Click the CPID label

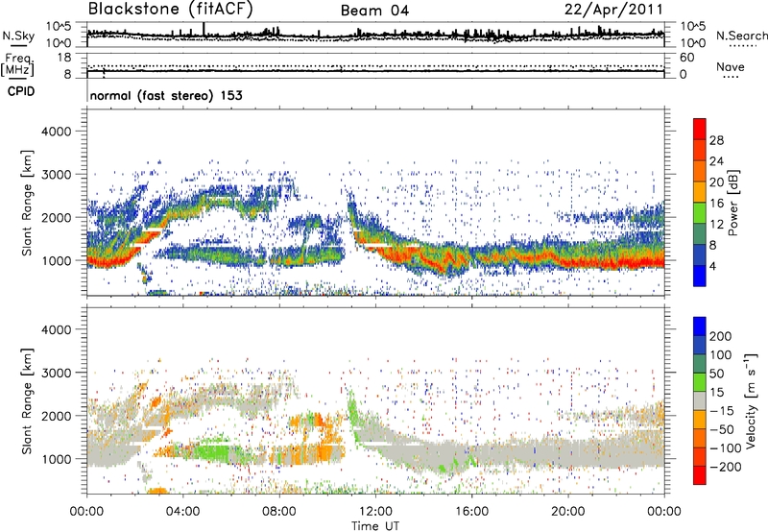click(x=21, y=91)
